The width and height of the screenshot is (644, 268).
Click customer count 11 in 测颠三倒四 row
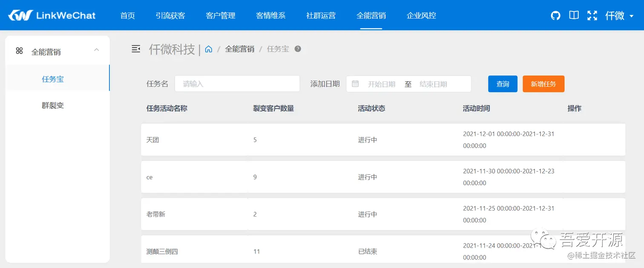256,251
